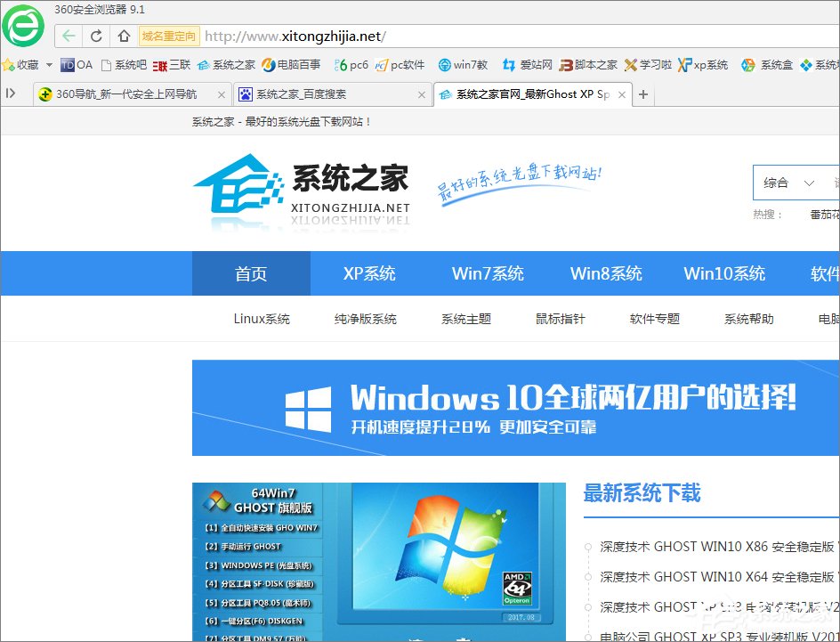Open the pc6 bookmark

coord(351,65)
